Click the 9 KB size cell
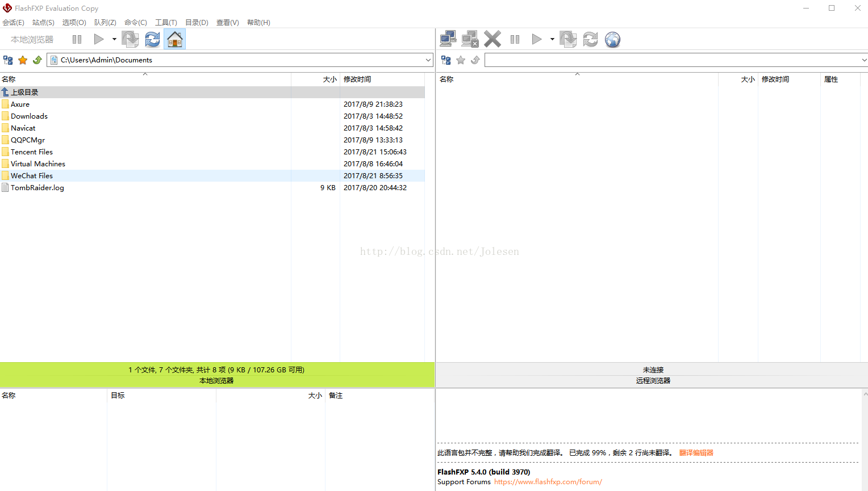Image resolution: width=868 pixels, height=491 pixels. [328, 188]
